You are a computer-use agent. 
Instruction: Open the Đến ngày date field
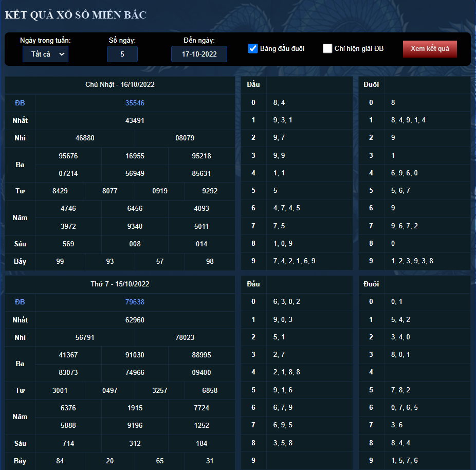click(x=199, y=54)
